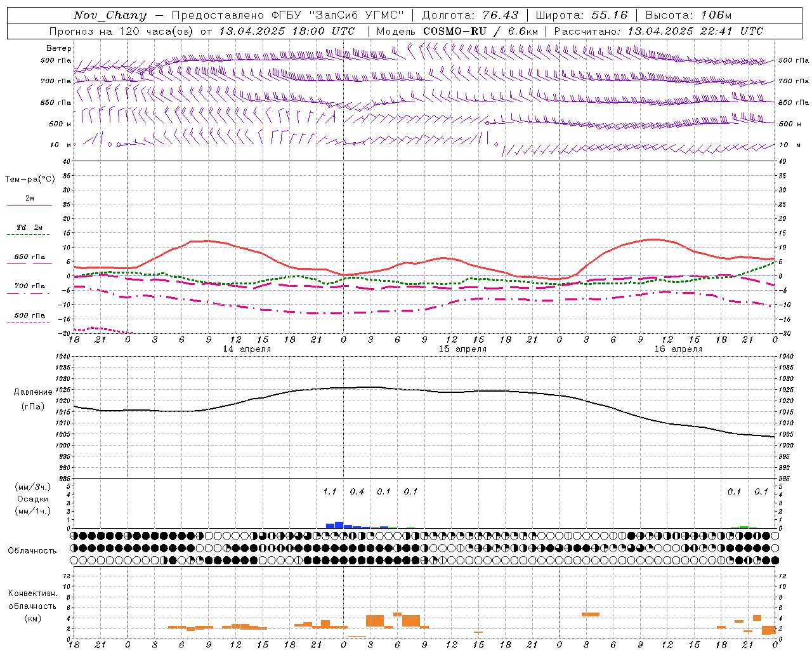Screen dimensions: 812x650
Task: Click the (мм/1ч.) precipitation unit label
Action: click(33, 511)
